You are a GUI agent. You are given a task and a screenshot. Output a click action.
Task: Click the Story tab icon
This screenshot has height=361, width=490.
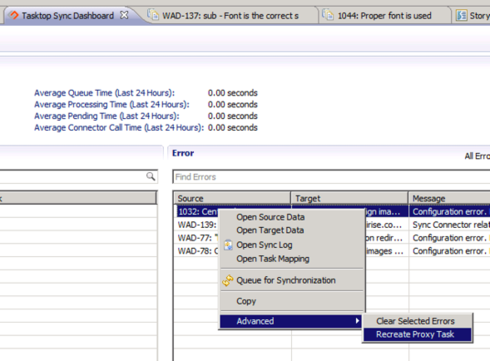pyautogui.click(x=461, y=15)
